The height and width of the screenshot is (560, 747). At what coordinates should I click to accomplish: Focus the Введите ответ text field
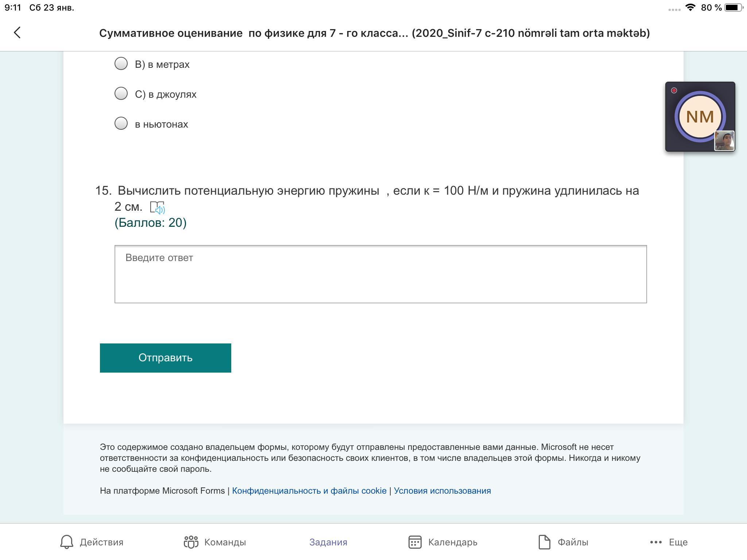[381, 274]
